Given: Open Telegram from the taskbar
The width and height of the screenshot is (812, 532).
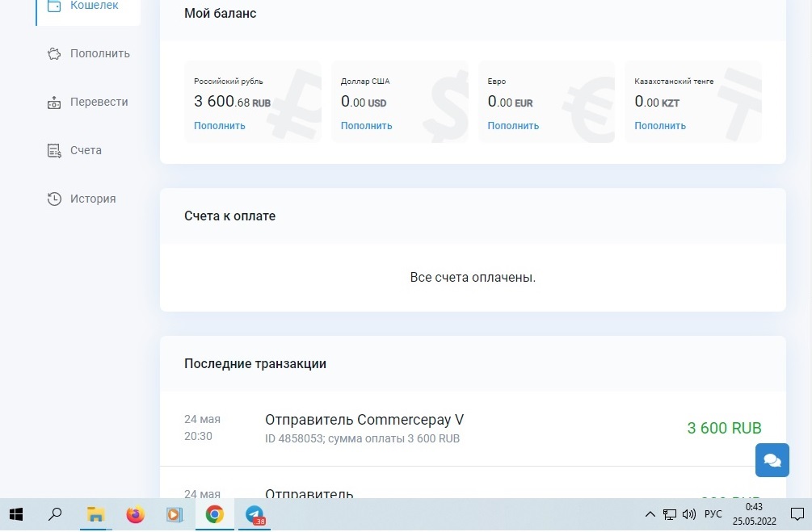Looking at the screenshot, I should (255, 514).
